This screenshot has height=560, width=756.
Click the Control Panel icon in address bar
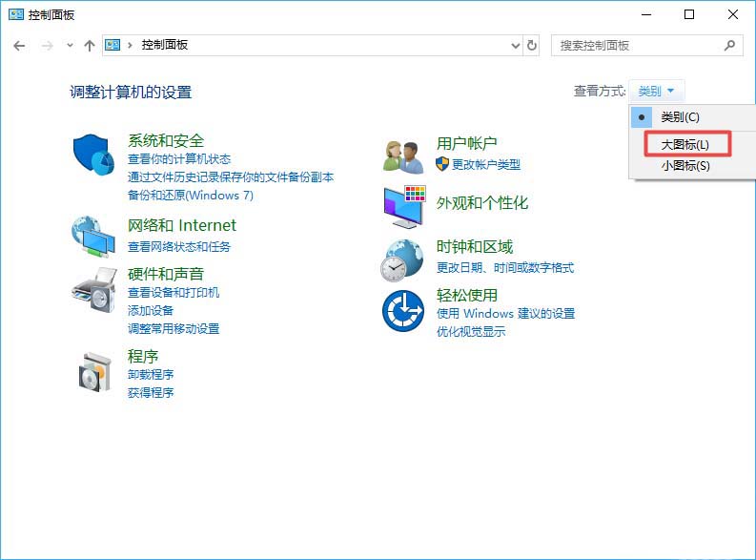point(112,46)
